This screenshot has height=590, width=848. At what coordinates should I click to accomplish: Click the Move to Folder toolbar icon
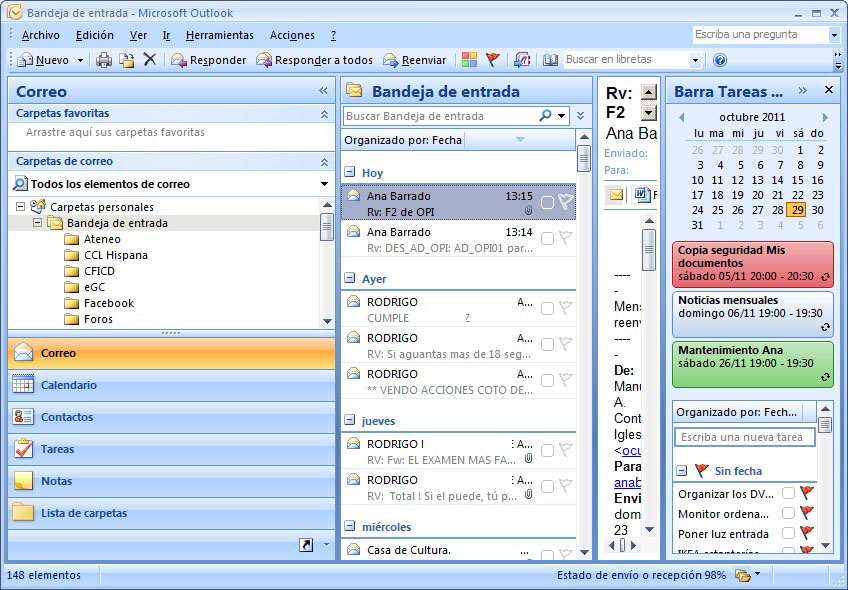(127, 60)
